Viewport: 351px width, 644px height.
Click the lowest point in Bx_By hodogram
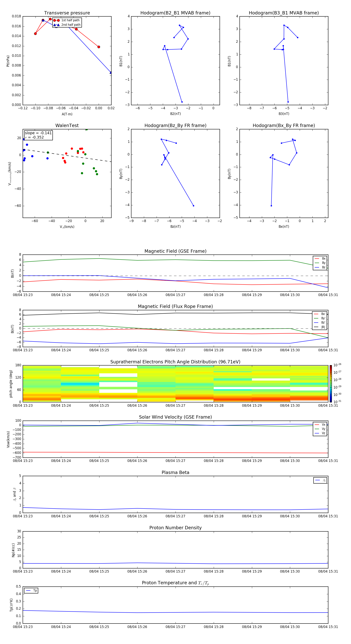[271, 206]
